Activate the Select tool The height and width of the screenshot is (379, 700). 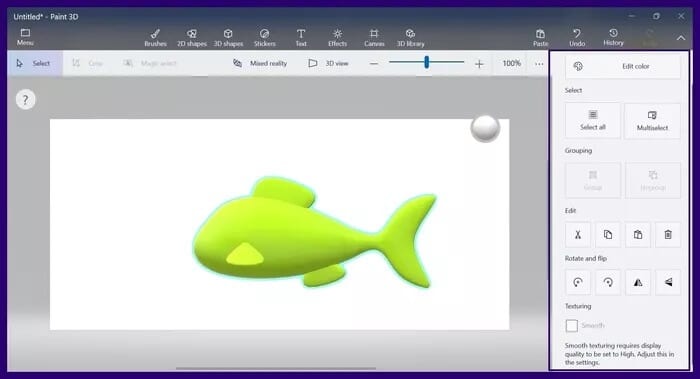point(34,63)
